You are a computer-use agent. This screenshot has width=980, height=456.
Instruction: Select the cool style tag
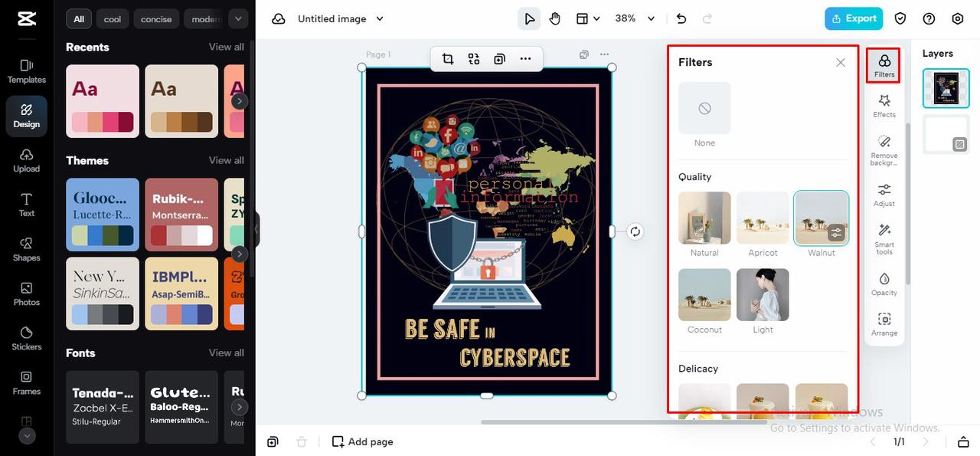(x=113, y=19)
